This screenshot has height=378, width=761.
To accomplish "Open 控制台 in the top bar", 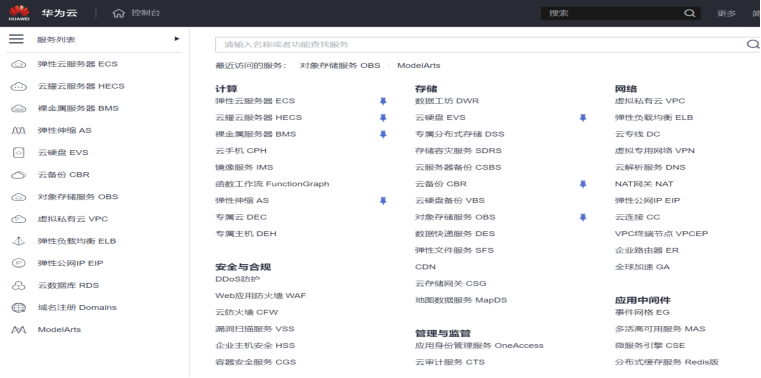I will click(x=146, y=13).
